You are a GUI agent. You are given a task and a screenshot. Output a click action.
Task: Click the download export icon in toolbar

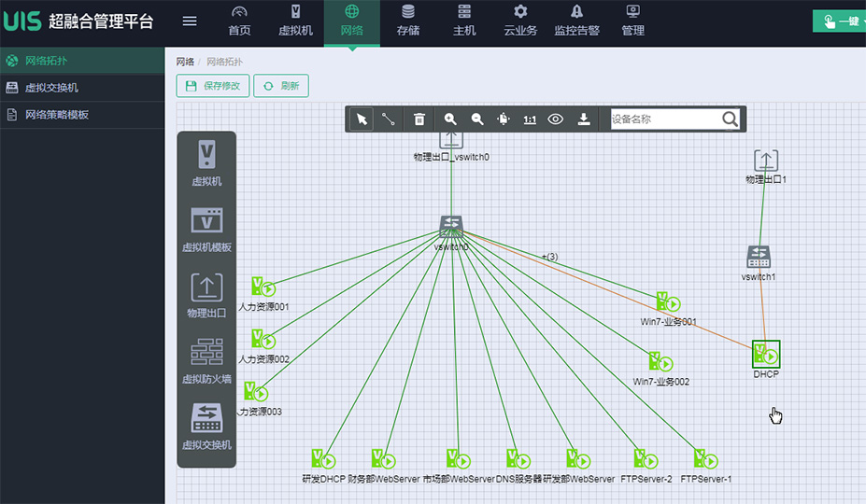pyautogui.click(x=584, y=119)
